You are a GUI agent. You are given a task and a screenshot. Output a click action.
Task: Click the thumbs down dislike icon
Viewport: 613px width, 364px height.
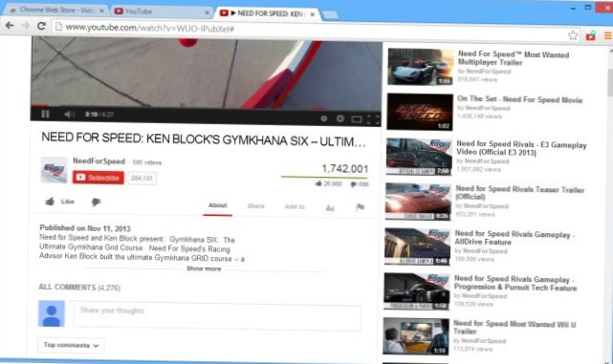pyautogui.click(x=96, y=202)
